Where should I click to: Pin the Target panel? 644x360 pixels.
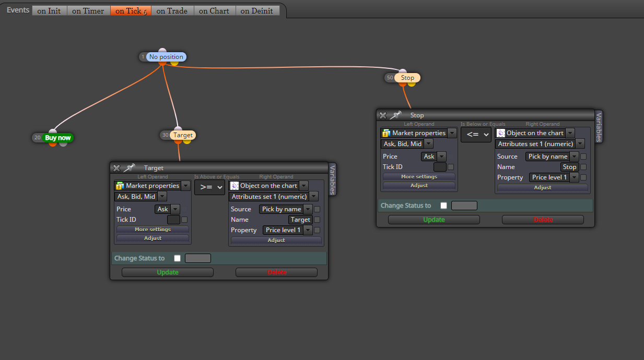pos(129,167)
